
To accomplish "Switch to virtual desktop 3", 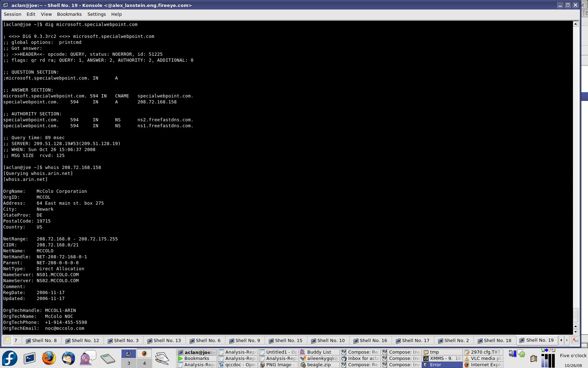I will coord(128,363).
